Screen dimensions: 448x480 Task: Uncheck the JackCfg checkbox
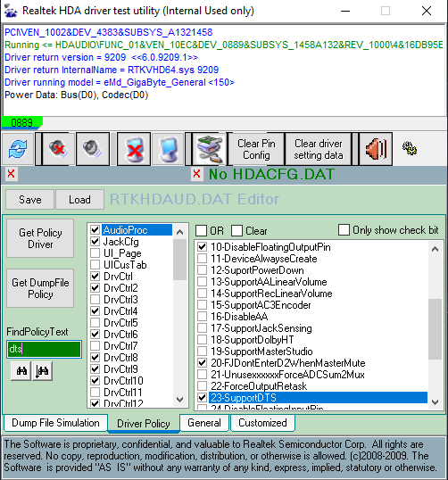tap(95, 242)
